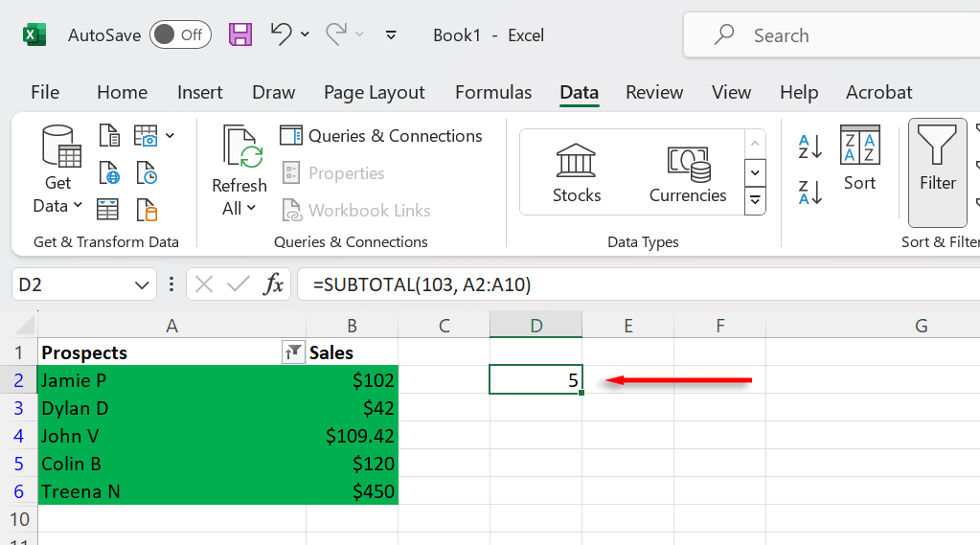
Task: Click Sort A to Z icon
Action: click(810, 147)
